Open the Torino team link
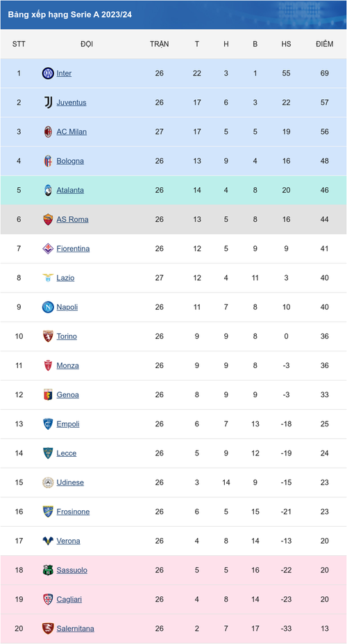 (x=67, y=336)
